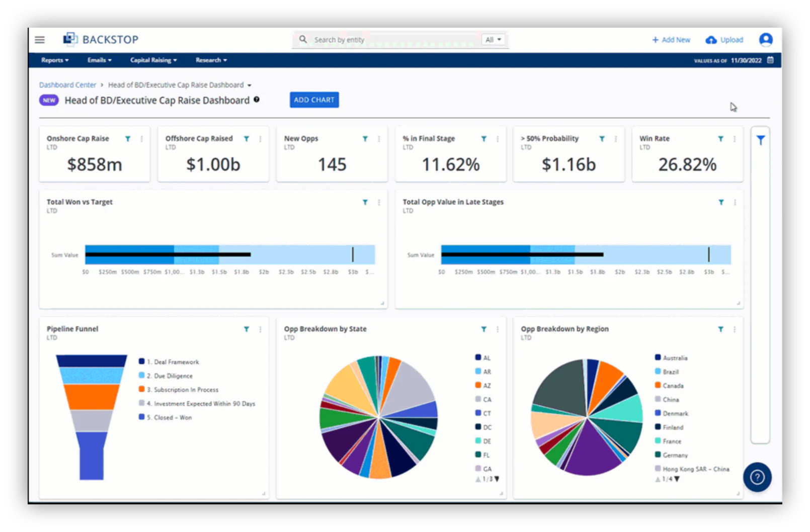Go to Dashboard Center breadcrumb link
Image resolution: width=810 pixels, height=532 pixels.
click(x=67, y=85)
